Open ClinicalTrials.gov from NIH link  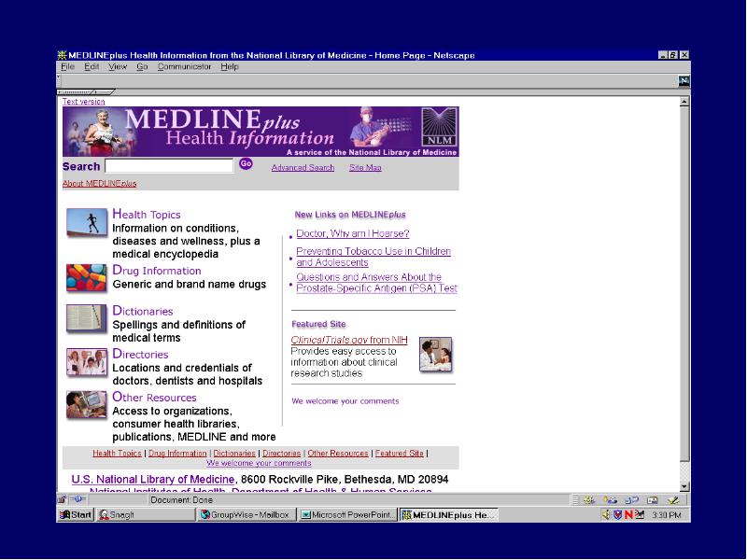coord(349,340)
